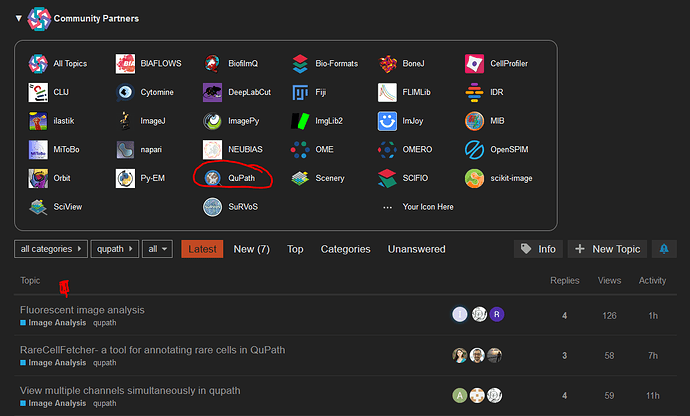Select the SCIFIO icon
This screenshot has width=690, height=416.
pyautogui.click(x=387, y=178)
